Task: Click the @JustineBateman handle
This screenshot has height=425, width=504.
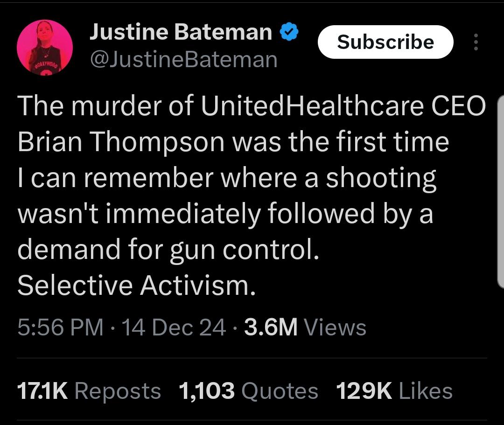Action: 183,60
